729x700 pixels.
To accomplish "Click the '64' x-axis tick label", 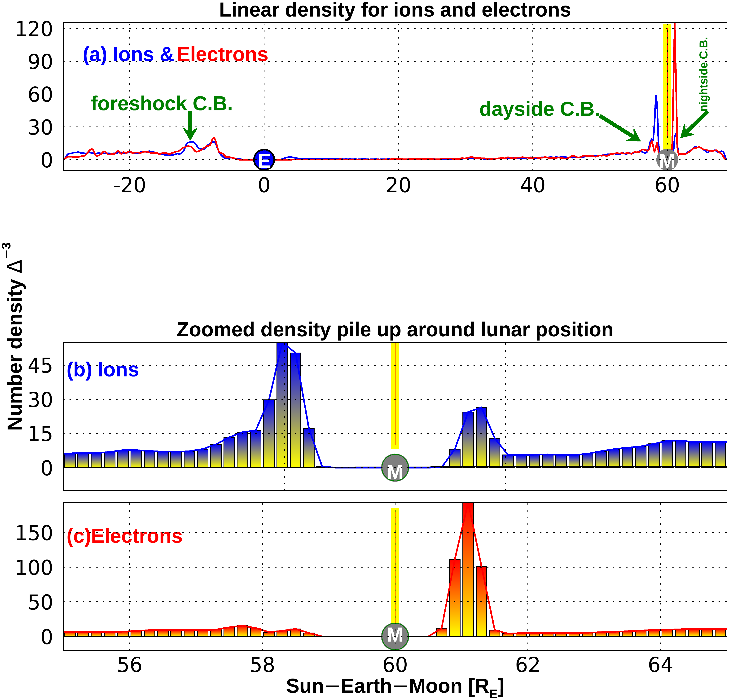I will [660, 665].
